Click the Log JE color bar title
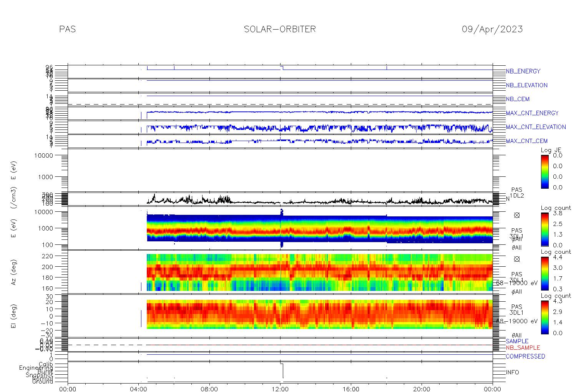Image resolution: width=581 pixels, height=392 pixels. pos(551,150)
